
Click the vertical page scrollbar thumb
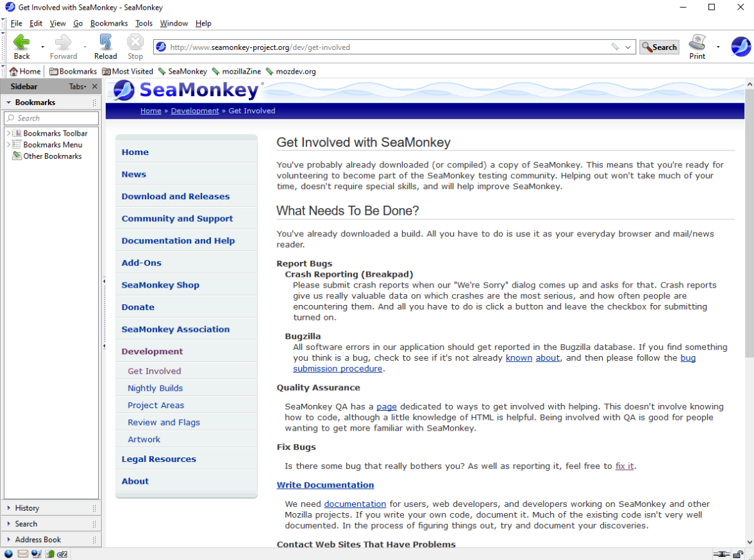click(x=749, y=223)
